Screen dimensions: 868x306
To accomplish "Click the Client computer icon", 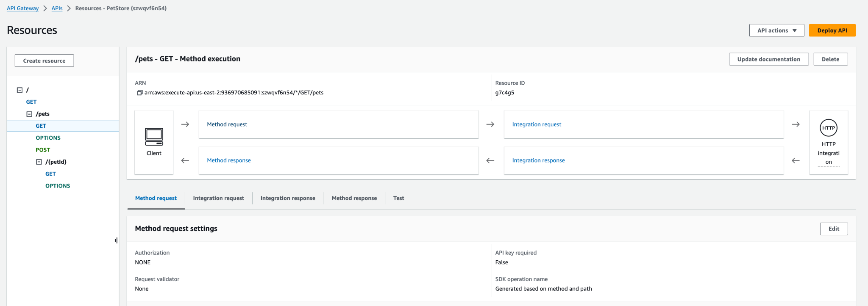I will point(154,136).
